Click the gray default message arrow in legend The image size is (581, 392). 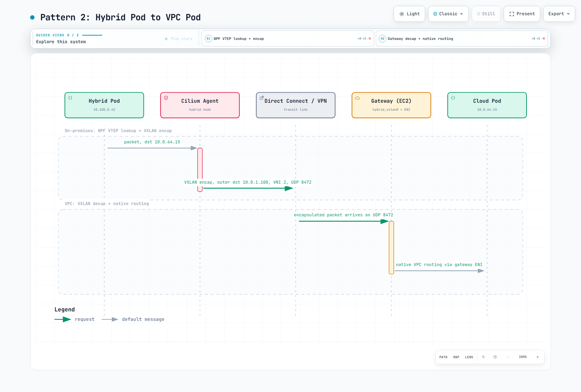pos(110,319)
